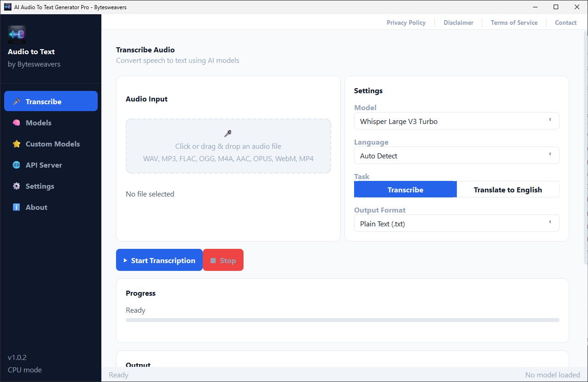Switch task to Translate to English
The image size is (588, 382).
(508, 189)
